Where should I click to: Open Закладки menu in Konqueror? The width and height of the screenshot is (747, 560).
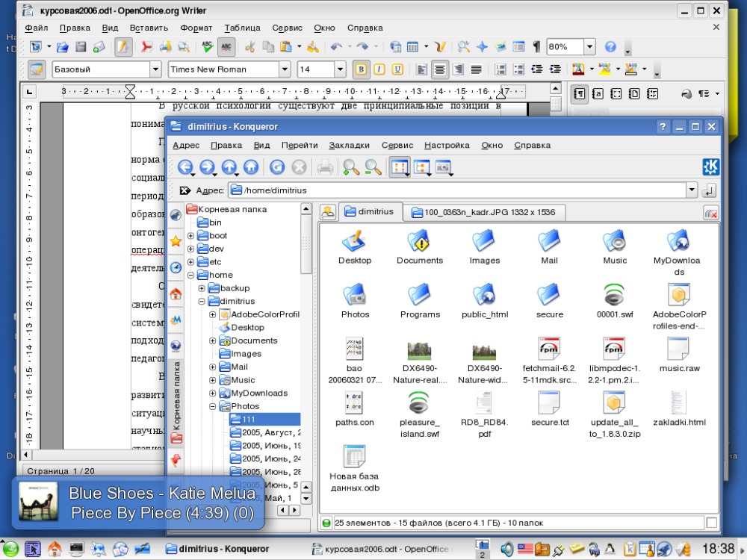[349, 146]
